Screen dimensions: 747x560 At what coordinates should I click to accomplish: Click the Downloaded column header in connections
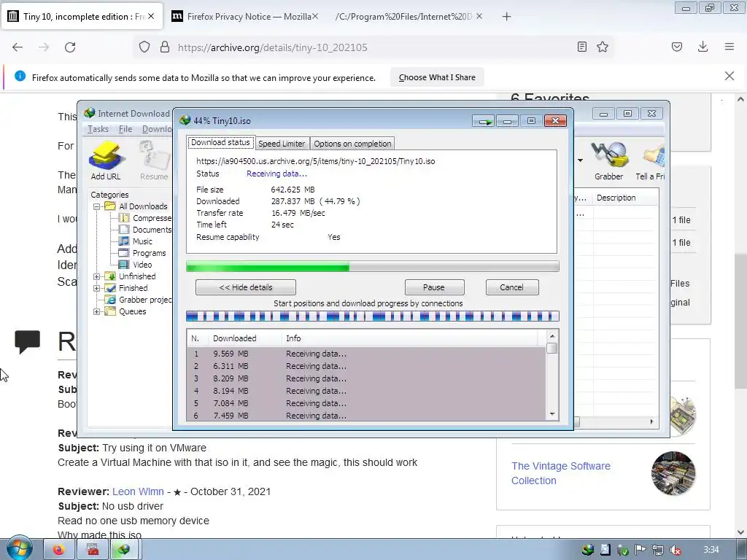(x=245, y=338)
